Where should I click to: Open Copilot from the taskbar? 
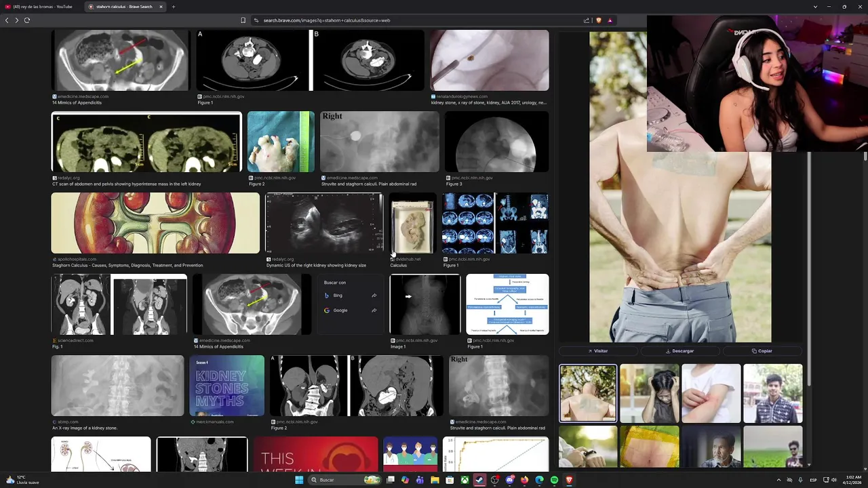tap(406, 480)
